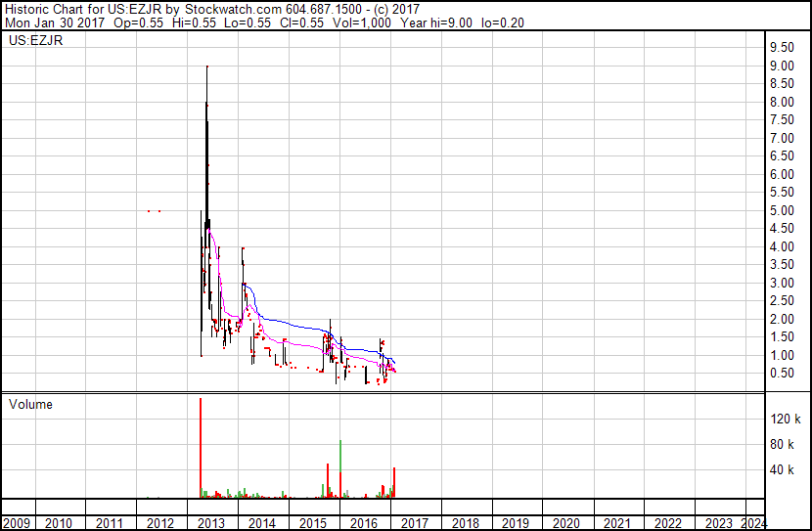Image resolution: width=812 pixels, height=531 pixels.
Task: Select the 2014 year label on axis
Action: (262, 523)
